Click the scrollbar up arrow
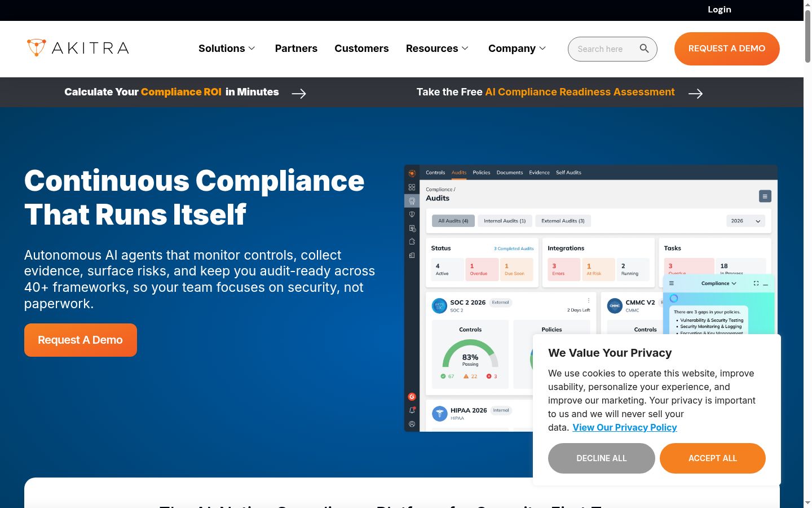 [807, 5]
